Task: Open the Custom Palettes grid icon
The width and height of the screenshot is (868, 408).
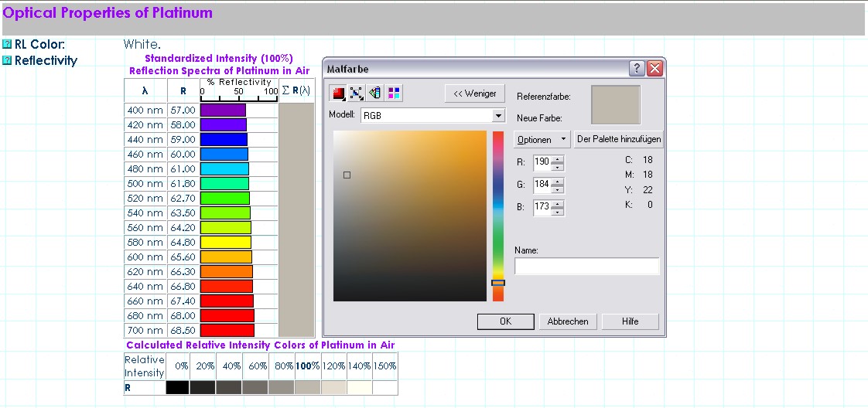Action: 394,93
